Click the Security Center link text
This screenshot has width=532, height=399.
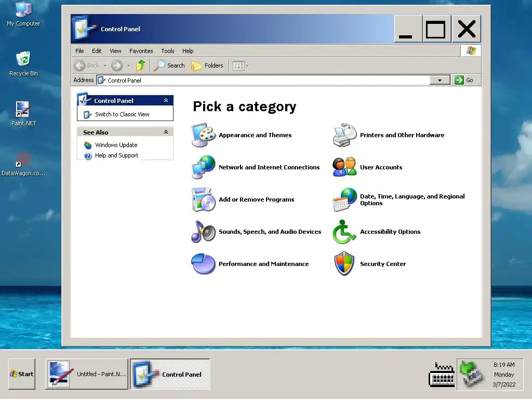point(383,264)
